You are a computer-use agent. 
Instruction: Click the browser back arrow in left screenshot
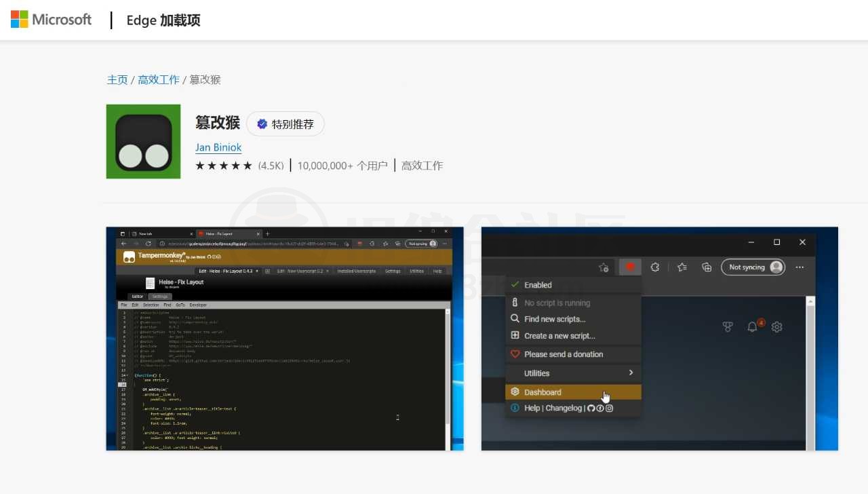(123, 244)
